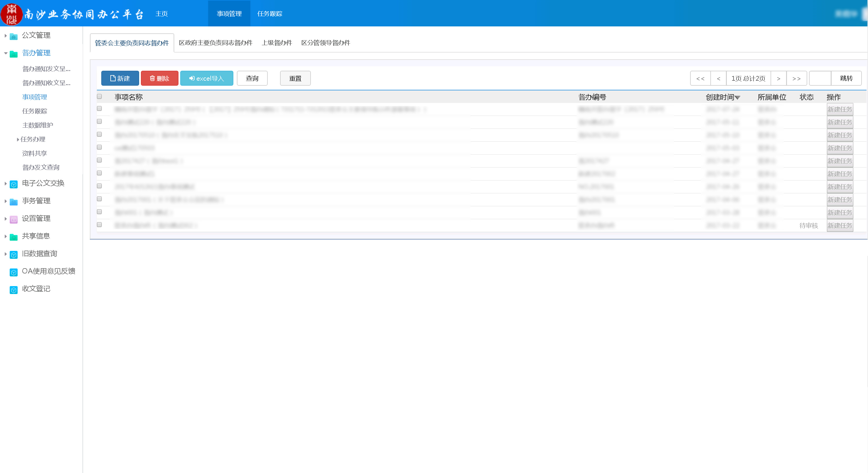Toggle the select-all checkbox in table header
Screen dimensions: 868x473
pos(99,96)
